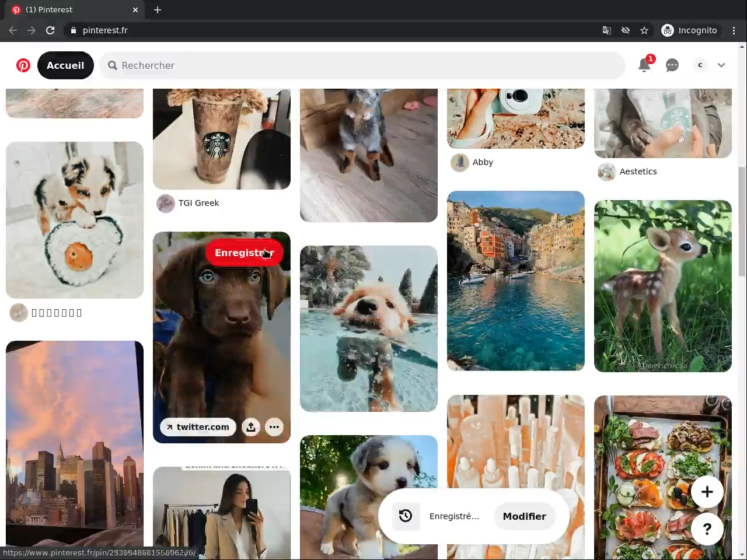Click the Pinterest logo icon

(x=23, y=65)
